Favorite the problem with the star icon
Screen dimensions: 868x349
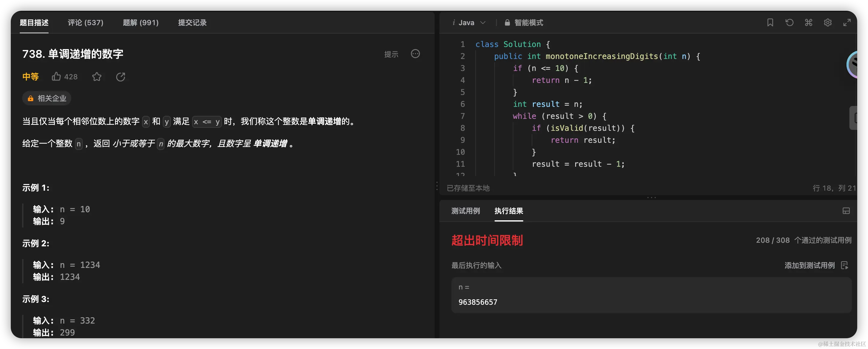(97, 77)
